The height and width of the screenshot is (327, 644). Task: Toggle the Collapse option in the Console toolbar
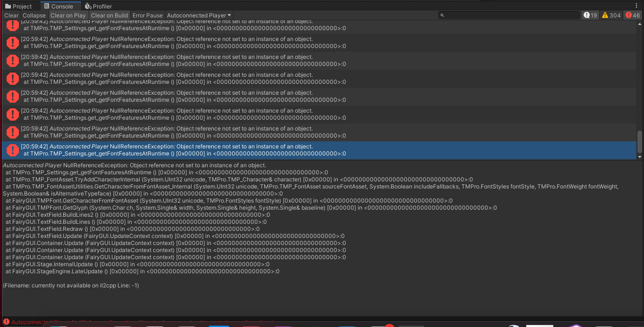point(33,15)
